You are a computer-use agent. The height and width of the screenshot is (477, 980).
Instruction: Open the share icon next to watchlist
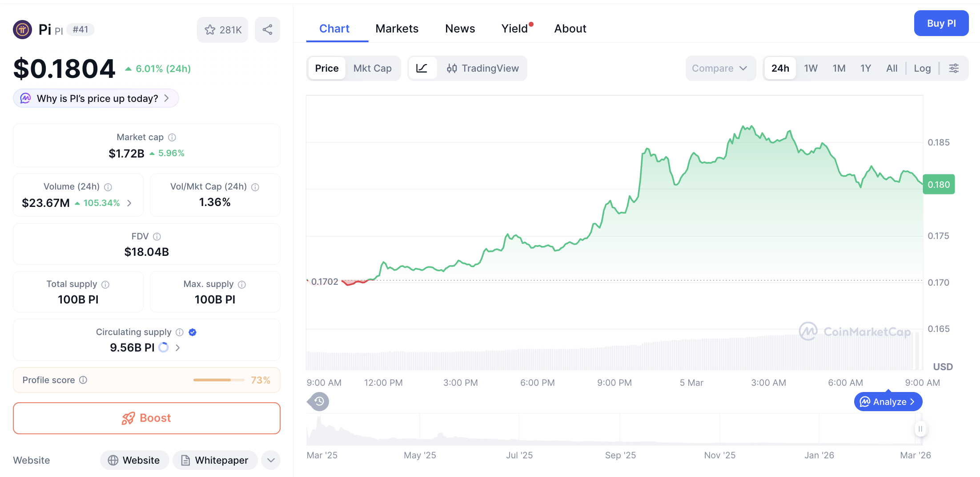point(267,29)
